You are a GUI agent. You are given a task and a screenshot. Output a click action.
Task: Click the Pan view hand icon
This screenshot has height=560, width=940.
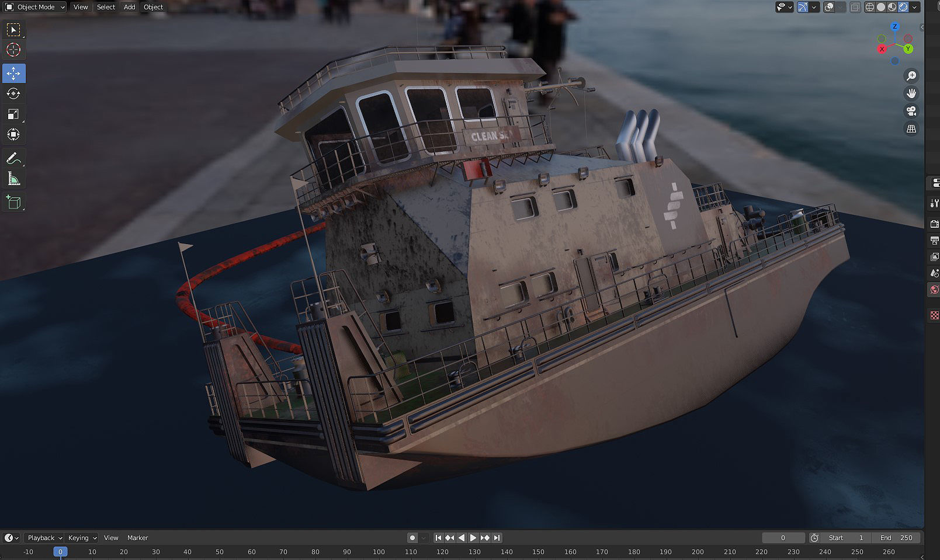pyautogui.click(x=911, y=93)
